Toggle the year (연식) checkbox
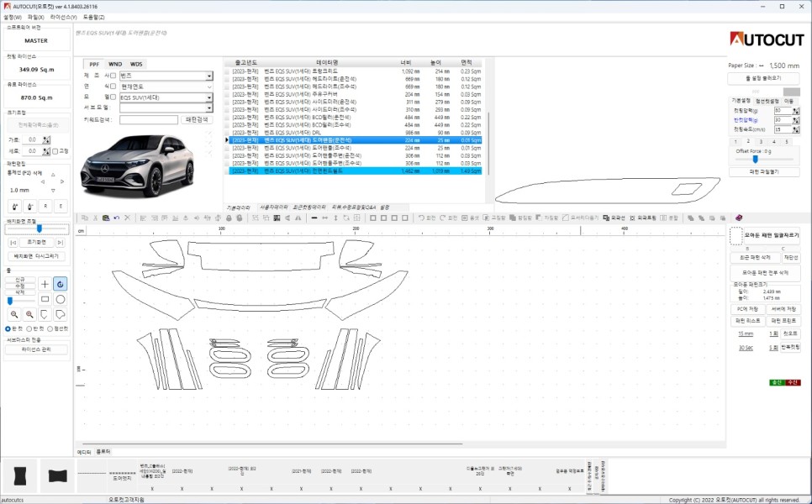Viewport: 812px width, 504px height. [x=113, y=87]
